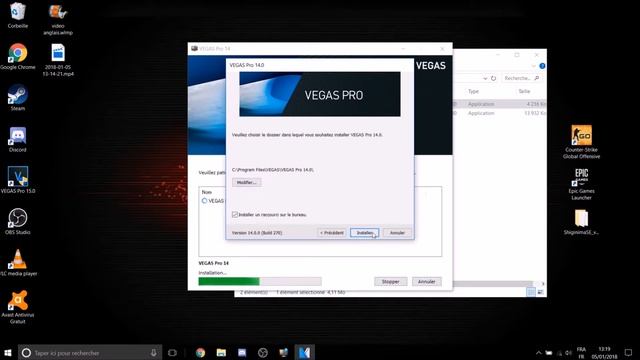Open File Explorer from the taskbar

(221, 353)
